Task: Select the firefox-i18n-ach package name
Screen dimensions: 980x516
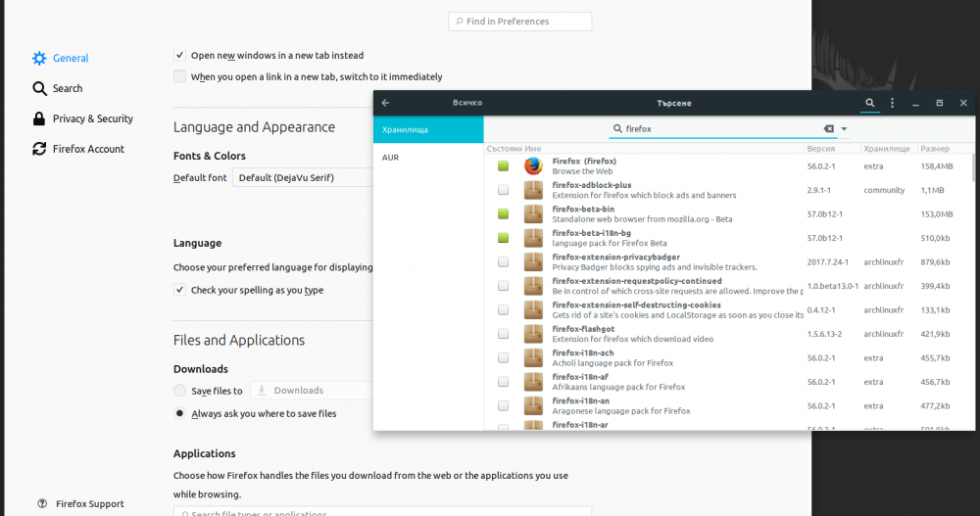Action: (582, 352)
